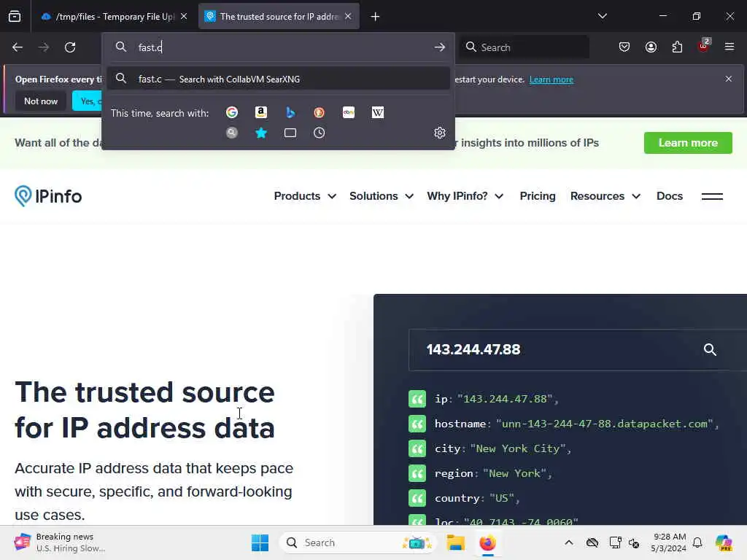747x560 pixels.
Task: Open a new tab
Action: pyautogui.click(x=376, y=17)
